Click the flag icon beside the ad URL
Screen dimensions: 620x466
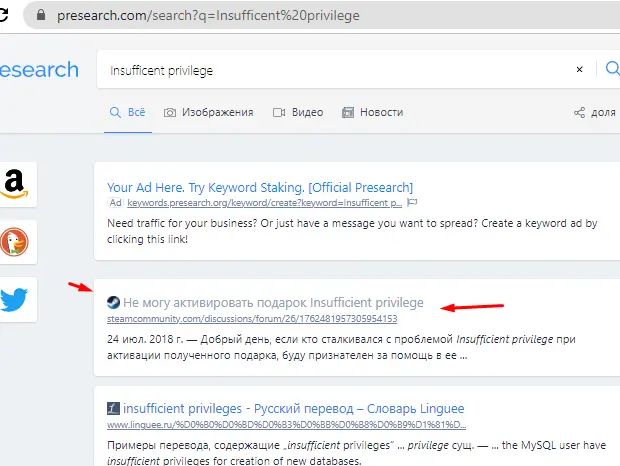[412, 203]
